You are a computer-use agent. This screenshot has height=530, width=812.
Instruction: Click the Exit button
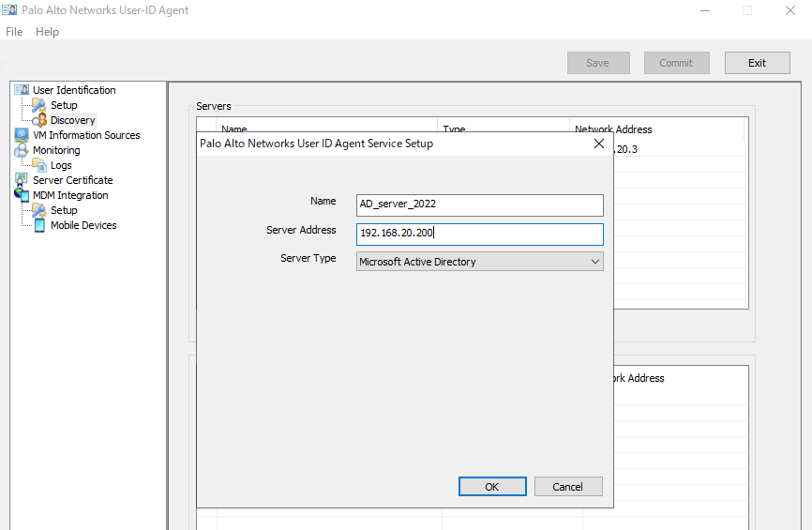[x=757, y=63]
